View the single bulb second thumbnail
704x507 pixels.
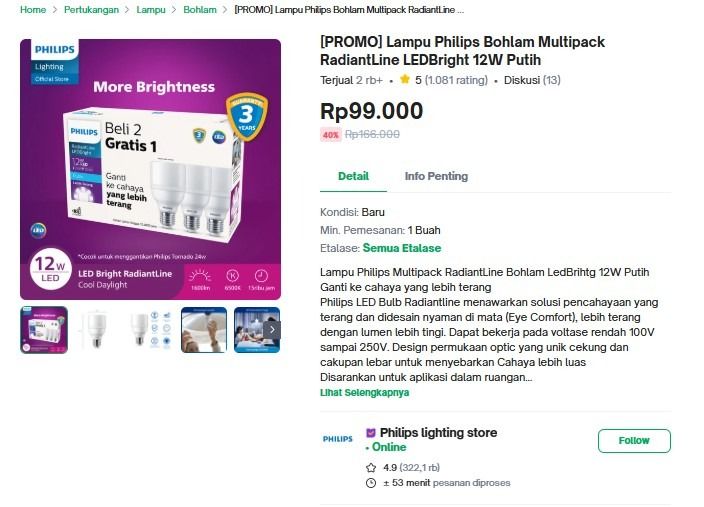coord(97,330)
